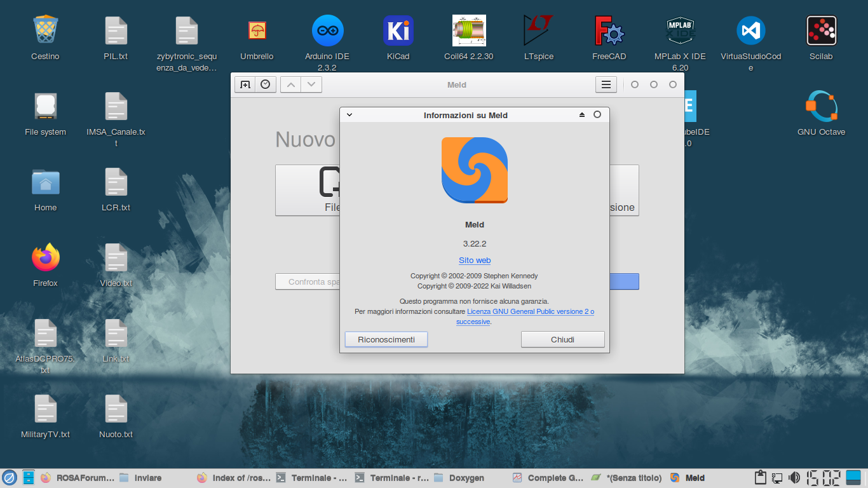868x488 pixels.
Task: Open the Sito web link
Action: click(x=475, y=261)
